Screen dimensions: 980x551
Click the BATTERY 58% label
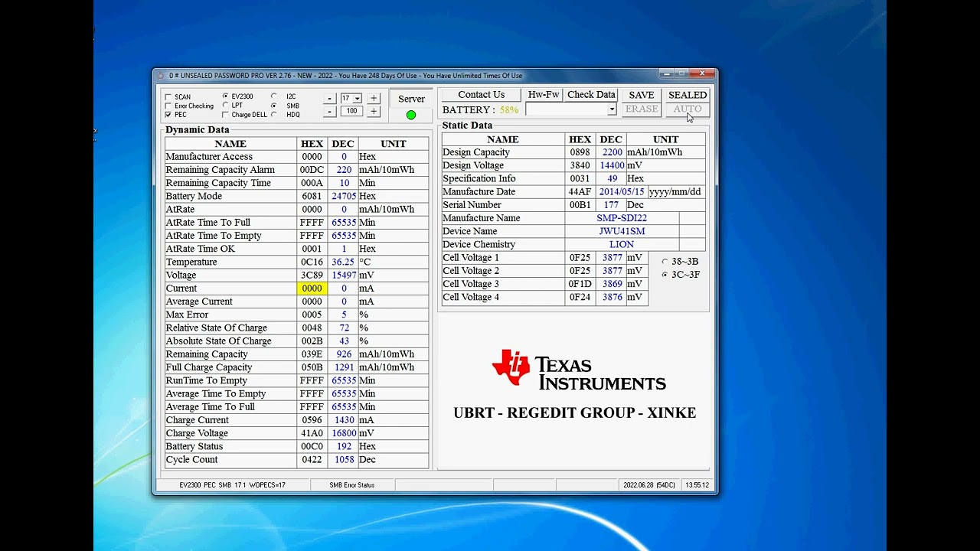tap(480, 110)
